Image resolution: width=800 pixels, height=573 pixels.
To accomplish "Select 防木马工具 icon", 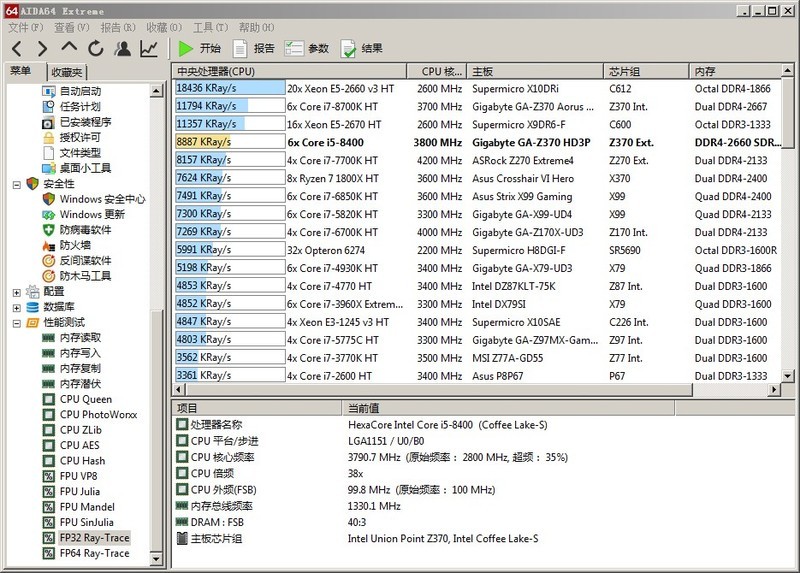I will 48,276.
